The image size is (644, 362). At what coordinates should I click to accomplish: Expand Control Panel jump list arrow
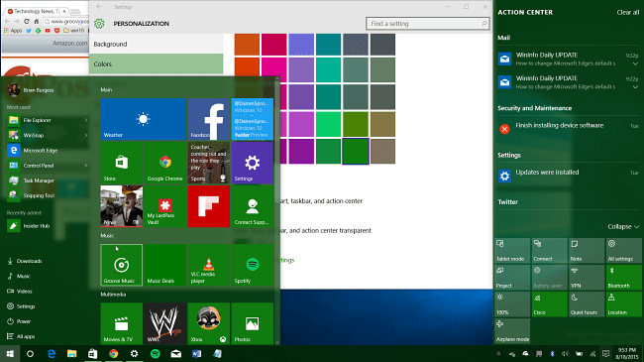86,166
